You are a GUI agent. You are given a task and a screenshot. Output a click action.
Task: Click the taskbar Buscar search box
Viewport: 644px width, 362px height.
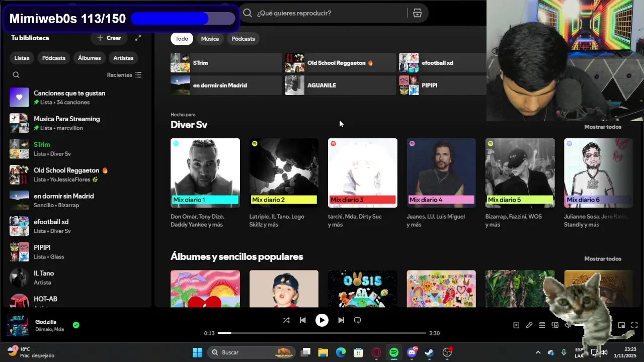point(252,352)
